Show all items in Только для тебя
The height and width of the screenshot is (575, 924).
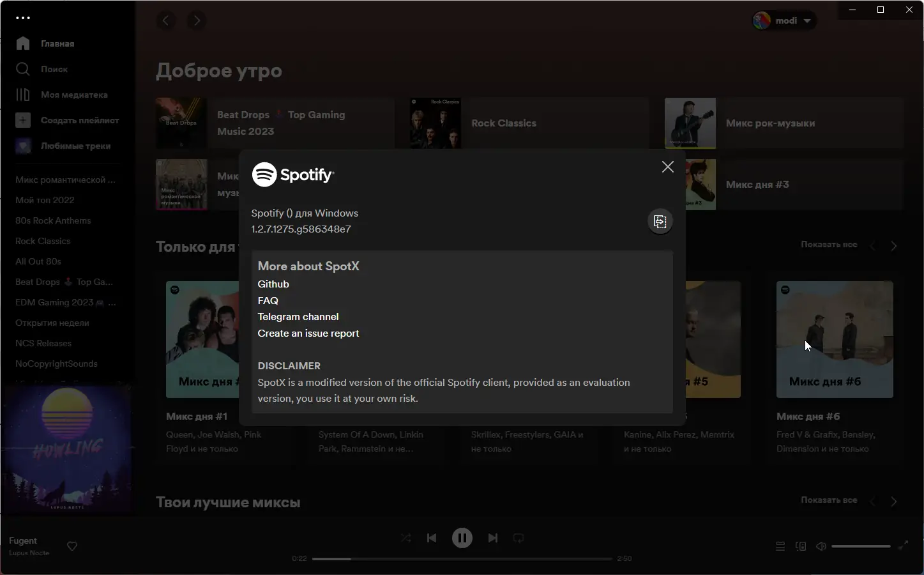828,244
